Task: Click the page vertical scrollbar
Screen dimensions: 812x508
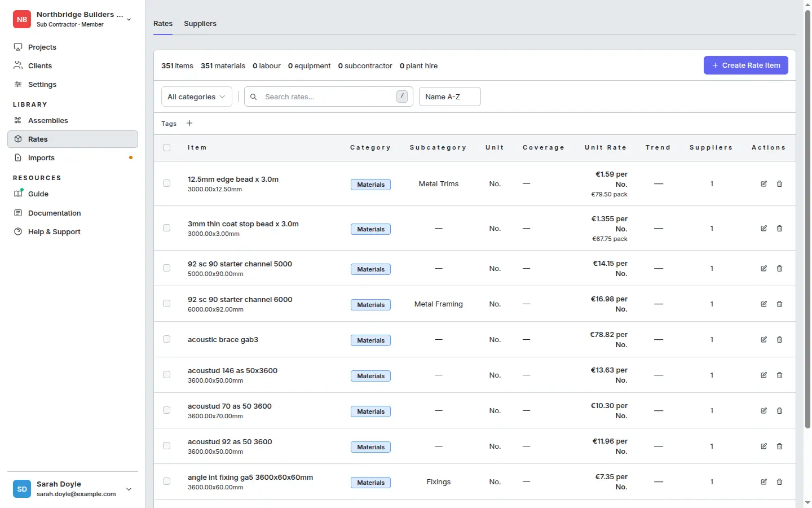Action: tap(807, 220)
